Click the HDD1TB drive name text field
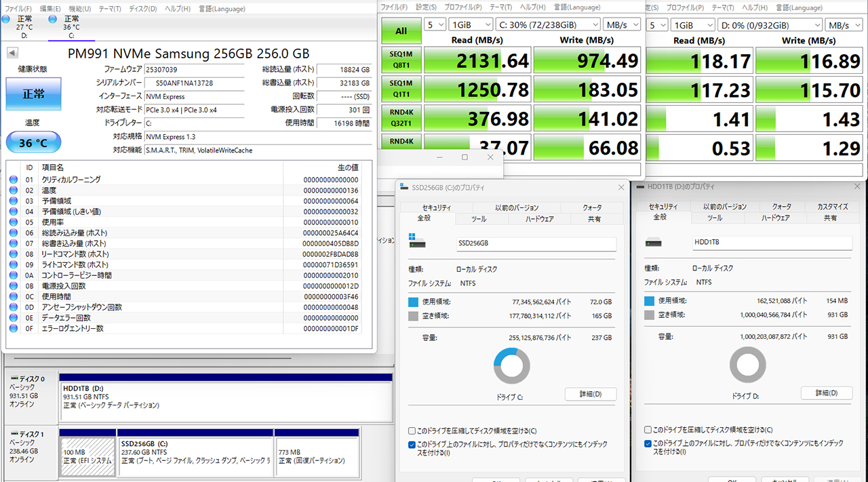The height and width of the screenshot is (482, 868). click(x=772, y=242)
